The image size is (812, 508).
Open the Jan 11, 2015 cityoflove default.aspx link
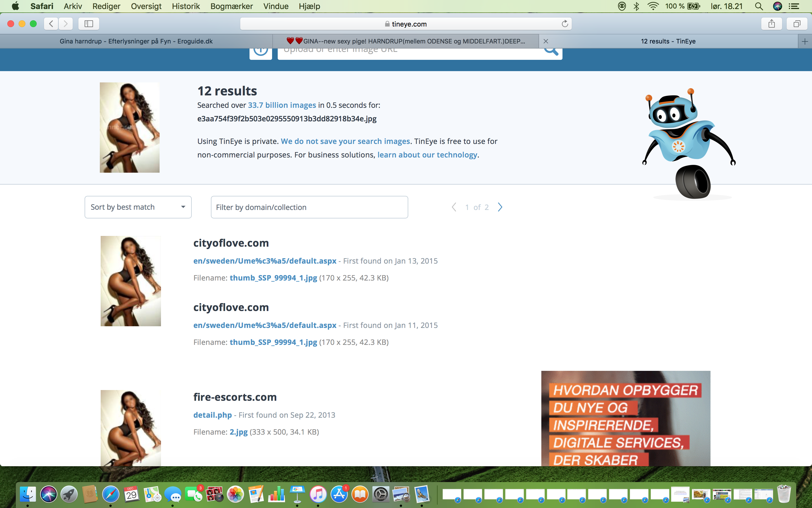click(265, 325)
